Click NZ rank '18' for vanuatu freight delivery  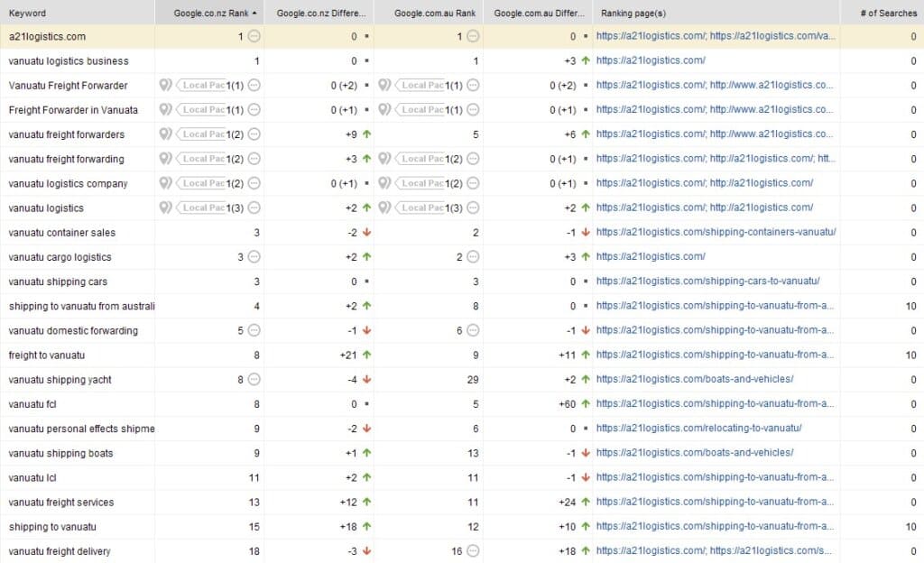254,551
